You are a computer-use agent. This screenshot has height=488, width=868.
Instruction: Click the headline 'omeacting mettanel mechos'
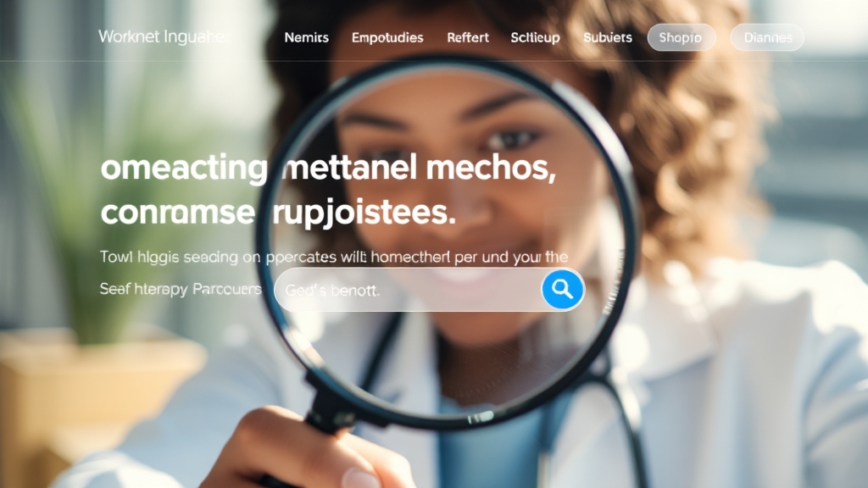(328, 168)
